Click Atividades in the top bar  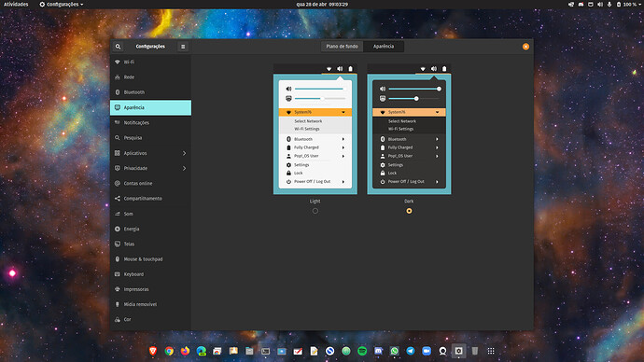pos(16,4)
